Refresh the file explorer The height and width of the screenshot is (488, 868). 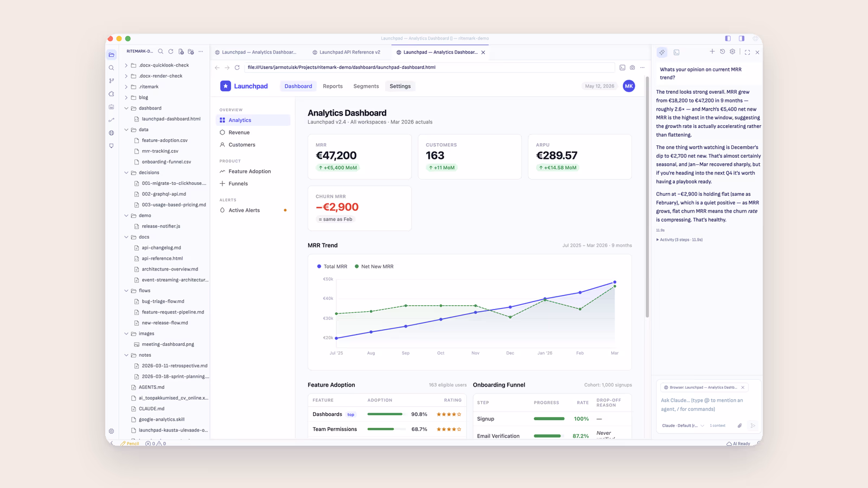171,52
